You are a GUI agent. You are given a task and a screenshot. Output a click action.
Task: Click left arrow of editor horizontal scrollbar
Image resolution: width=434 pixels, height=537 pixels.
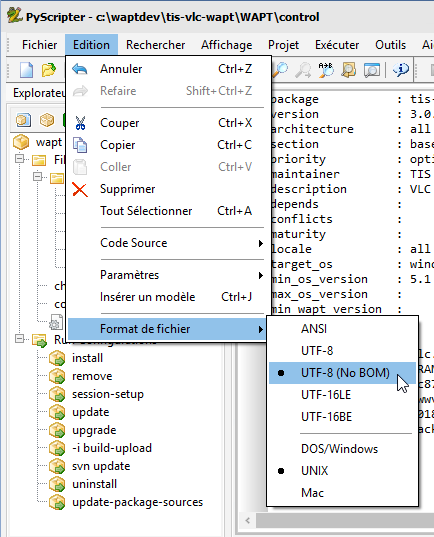[248, 521]
